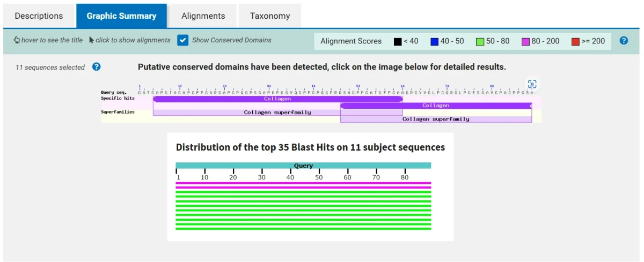Select the Graphic Summary tab

point(121,16)
